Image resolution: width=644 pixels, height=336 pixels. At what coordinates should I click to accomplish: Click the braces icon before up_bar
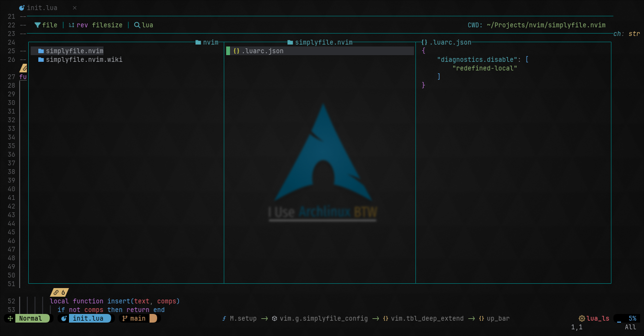(482, 318)
